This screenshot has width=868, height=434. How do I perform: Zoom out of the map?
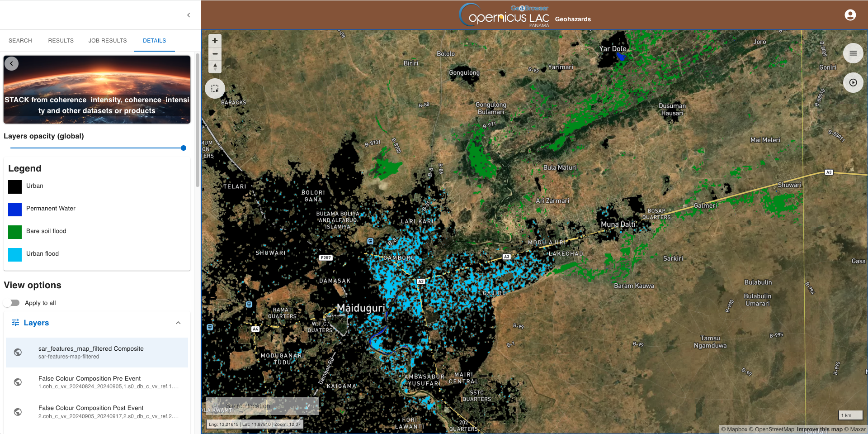[215, 54]
